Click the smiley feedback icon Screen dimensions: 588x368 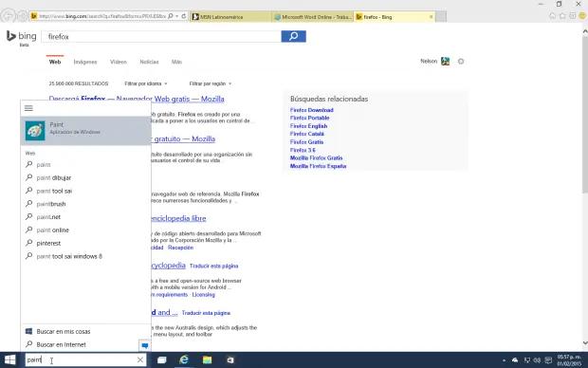[x=582, y=16]
